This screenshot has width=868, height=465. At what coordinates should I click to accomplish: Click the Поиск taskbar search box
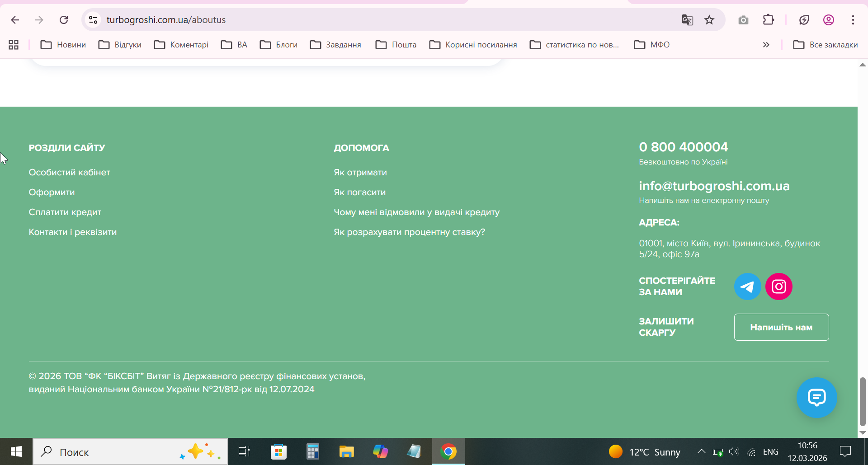coord(130,451)
